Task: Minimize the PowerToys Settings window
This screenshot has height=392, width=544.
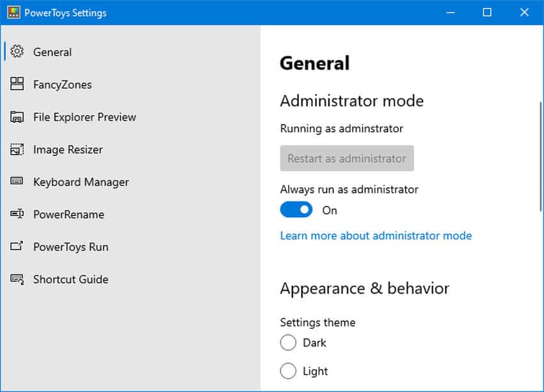Action: click(451, 13)
